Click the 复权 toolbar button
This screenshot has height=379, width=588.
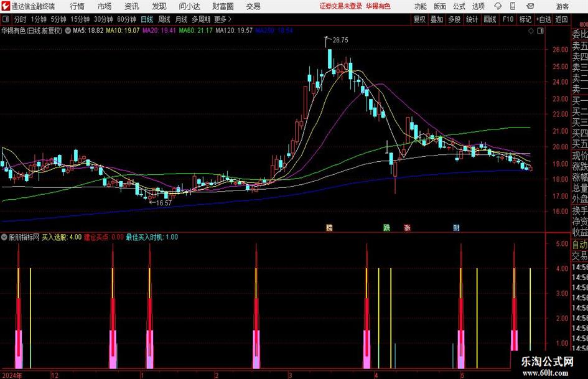[419, 19]
